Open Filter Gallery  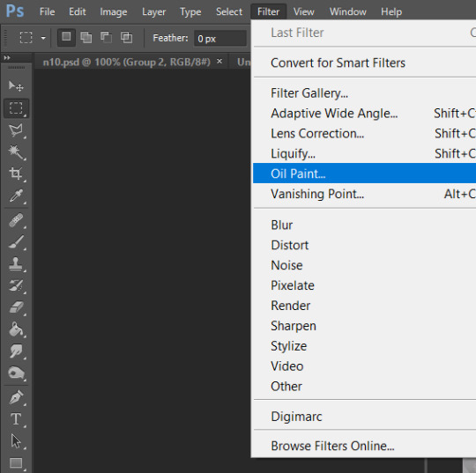click(x=364, y=93)
